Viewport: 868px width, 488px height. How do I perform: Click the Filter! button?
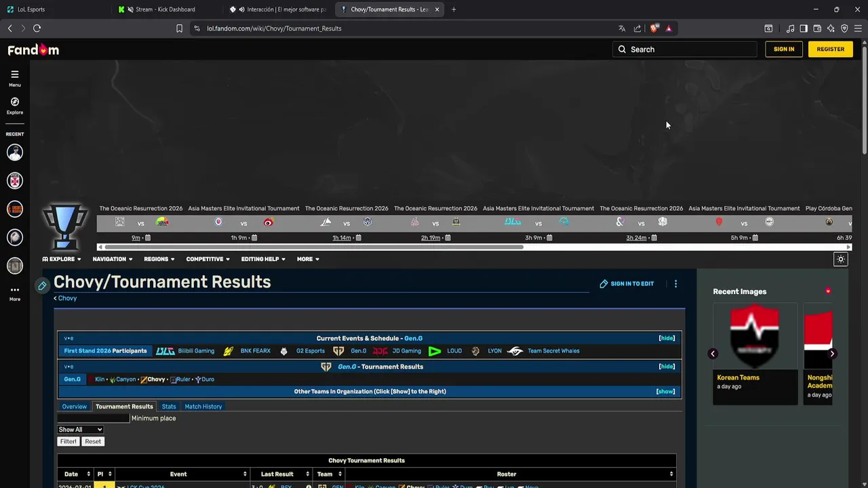pyautogui.click(x=68, y=442)
